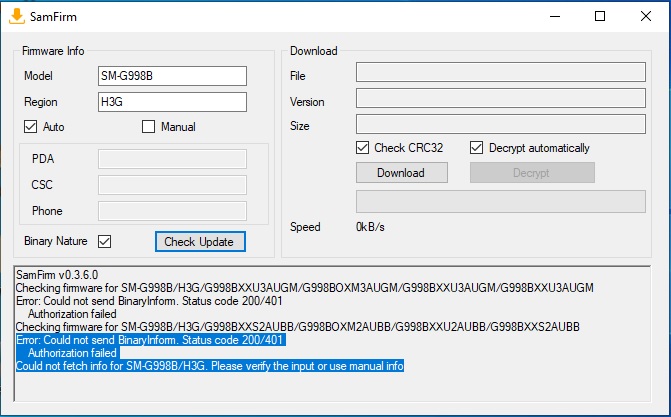Viewport: 671px width, 417px height.
Task: Click the Check Update button
Action: click(x=200, y=242)
